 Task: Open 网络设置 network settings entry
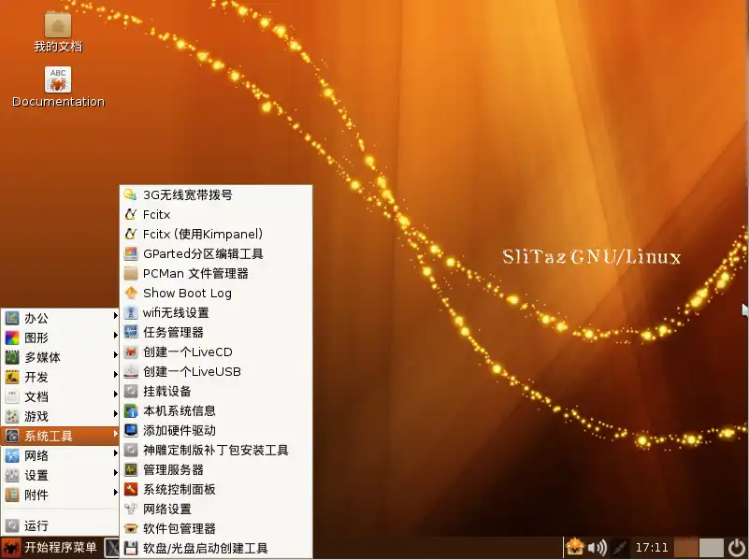click(x=216, y=509)
